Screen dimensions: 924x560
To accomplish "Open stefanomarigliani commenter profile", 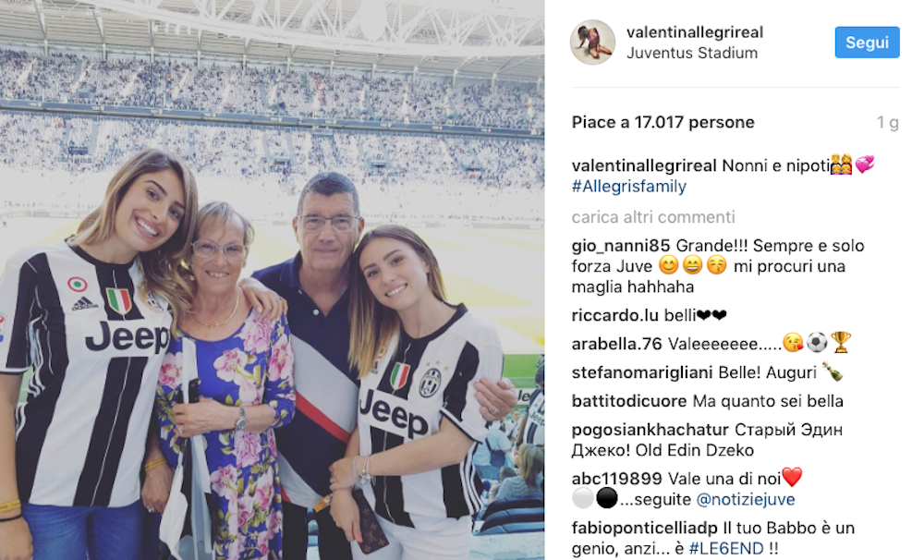I will [x=642, y=372].
